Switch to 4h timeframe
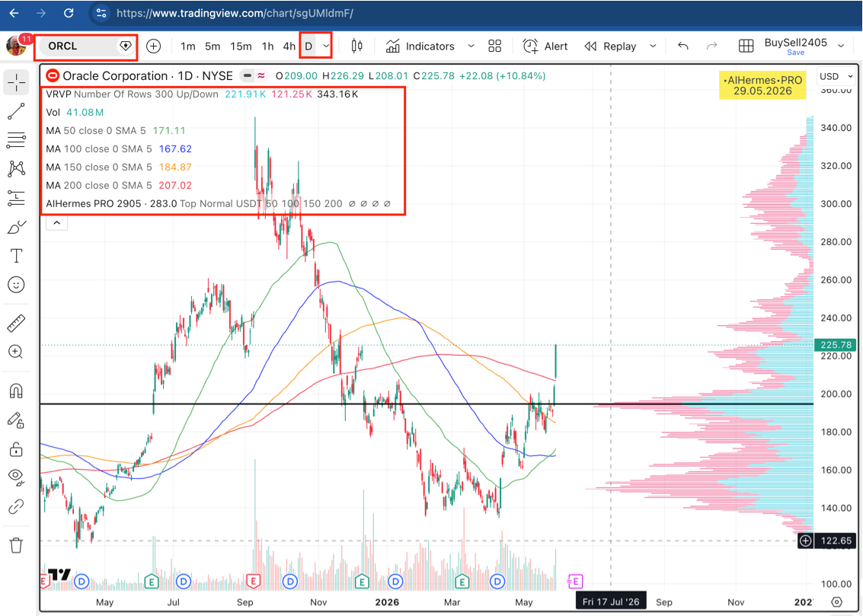Viewport: 863px width, 616px height. [x=289, y=46]
